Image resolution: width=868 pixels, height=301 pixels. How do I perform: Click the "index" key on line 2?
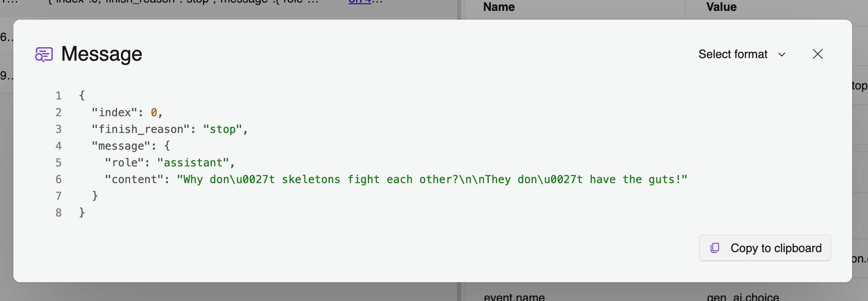click(115, 112)
